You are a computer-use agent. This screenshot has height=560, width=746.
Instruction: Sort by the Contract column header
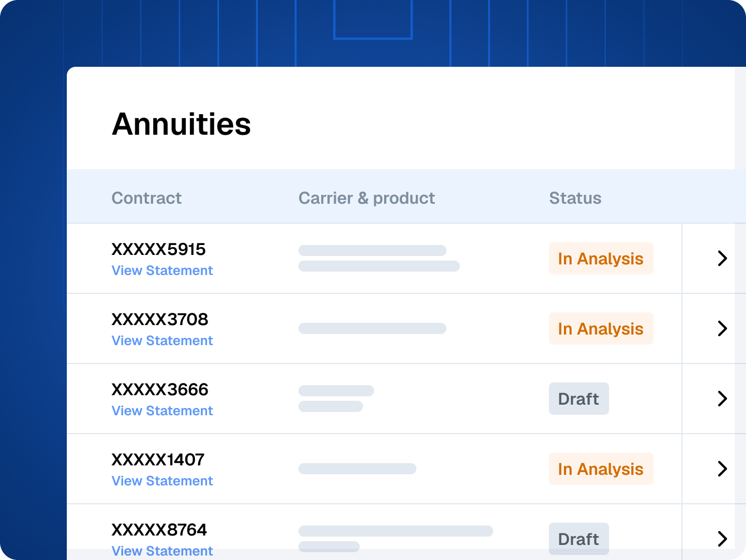pos(146,198)
